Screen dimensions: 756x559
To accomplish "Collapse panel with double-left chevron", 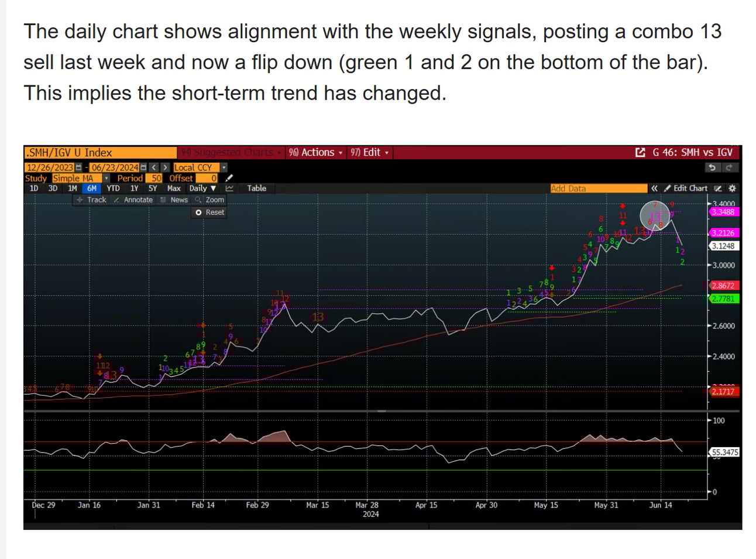I will click(x=654, y=188).
